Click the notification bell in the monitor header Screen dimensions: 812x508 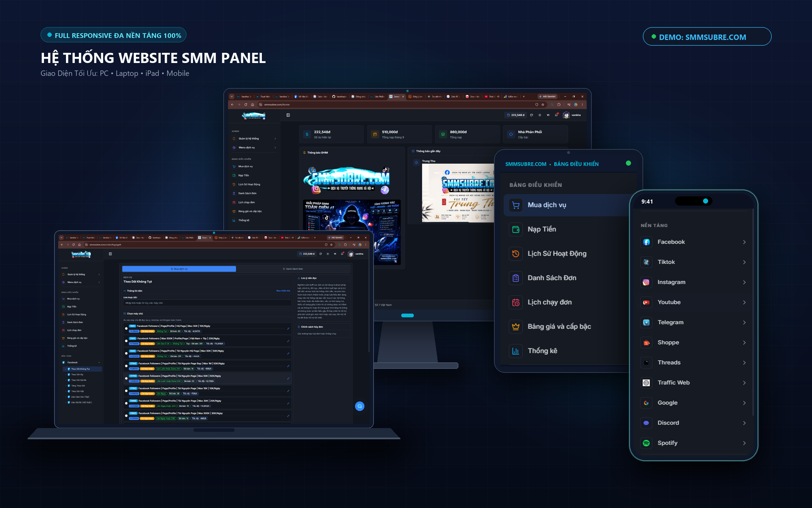(556, 115)
